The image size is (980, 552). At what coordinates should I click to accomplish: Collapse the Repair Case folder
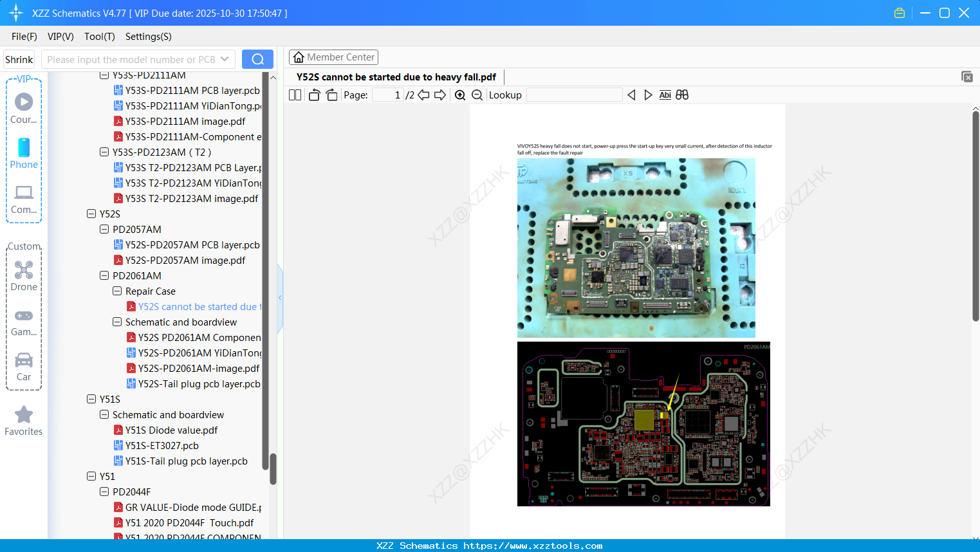pos(117,291)
